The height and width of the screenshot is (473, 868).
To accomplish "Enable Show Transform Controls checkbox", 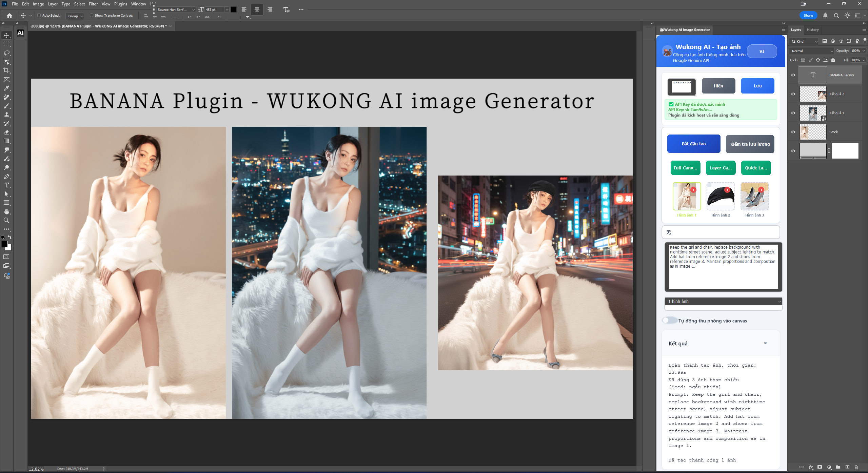I will coord(92,15).
